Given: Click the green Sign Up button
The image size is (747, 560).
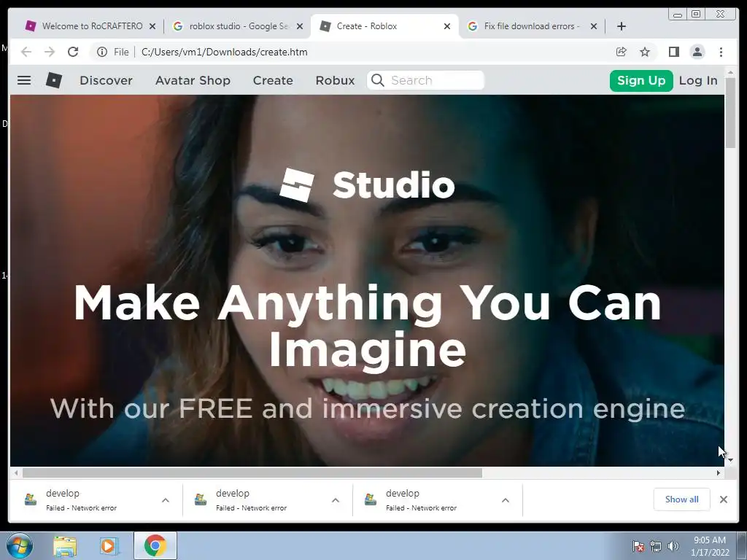Looking at the screenshot, I should click(x=641, y=80).
